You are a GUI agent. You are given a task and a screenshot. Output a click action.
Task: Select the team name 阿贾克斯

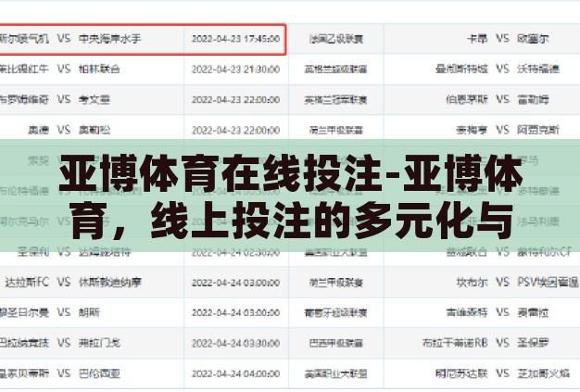pos(537,130)
